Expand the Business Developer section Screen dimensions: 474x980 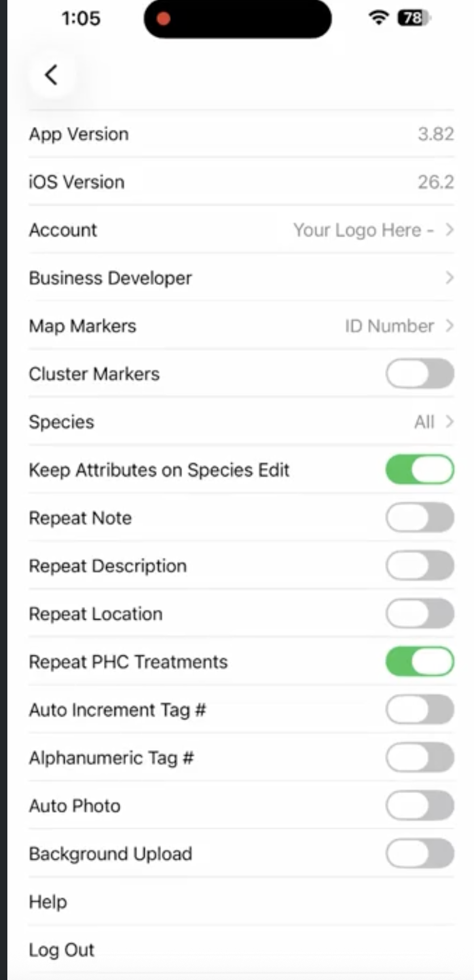pyautogui.click(x=238, y=278)
